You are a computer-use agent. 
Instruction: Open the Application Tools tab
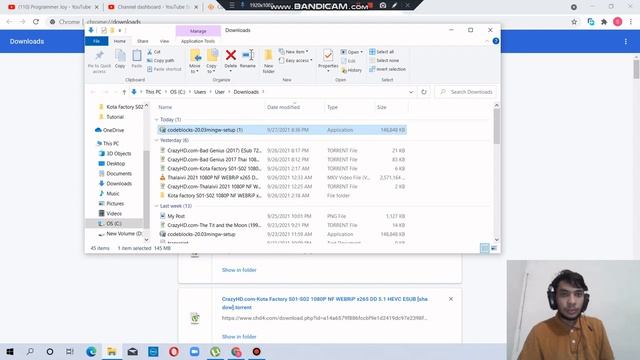[x=198, y=41]
